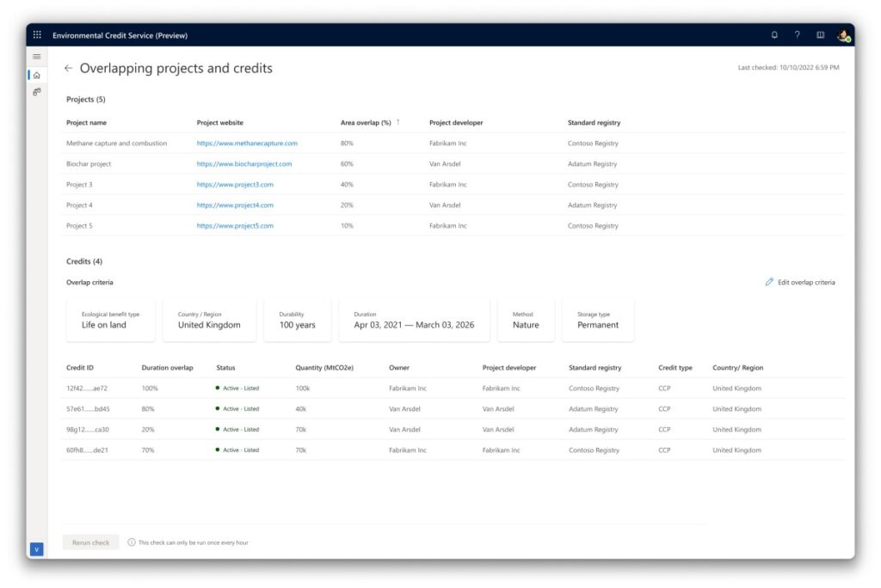
Task: Collapse the navigation with the hamburger icon
Action: pos(36,56)
